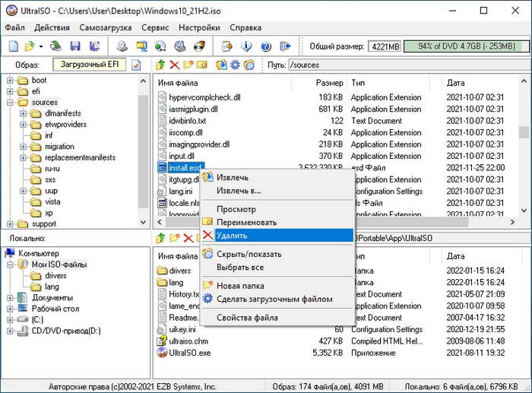
Task: Click the Save floppy disk icon
Action: point(74,46)
